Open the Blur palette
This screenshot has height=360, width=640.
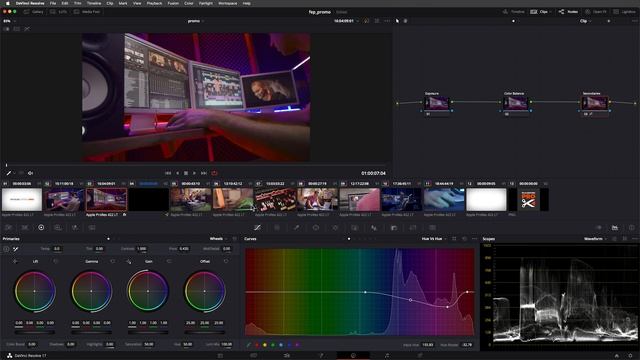[x=374, y=227]
